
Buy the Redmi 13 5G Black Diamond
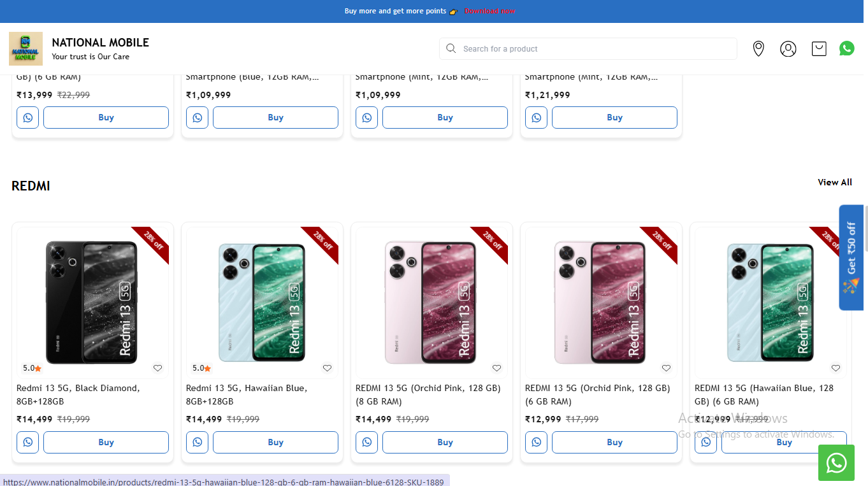[x=106, y=442]
